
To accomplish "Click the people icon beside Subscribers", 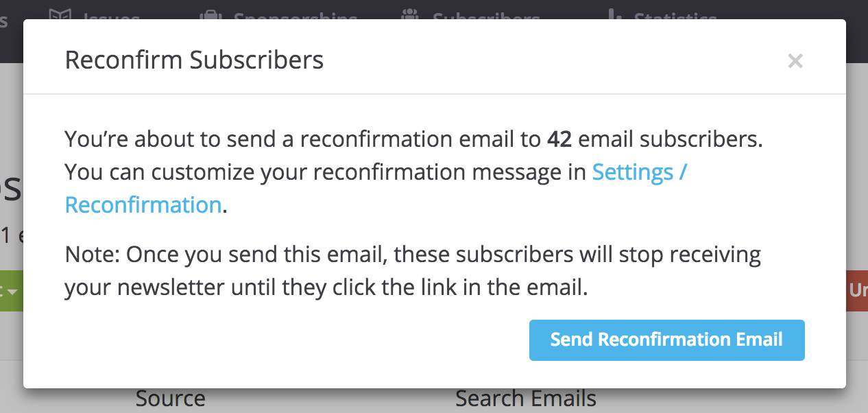I will (x=410, y=15).
